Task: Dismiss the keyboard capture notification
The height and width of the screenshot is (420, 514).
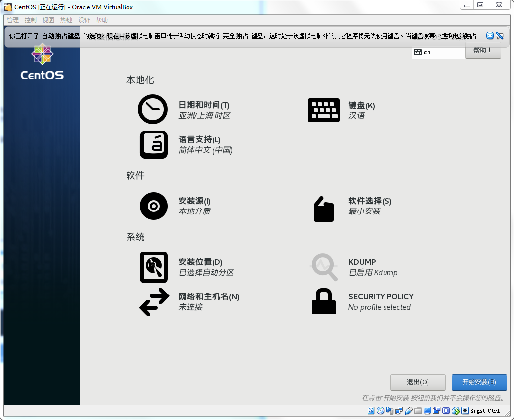Action: click(x=490, y=36)
